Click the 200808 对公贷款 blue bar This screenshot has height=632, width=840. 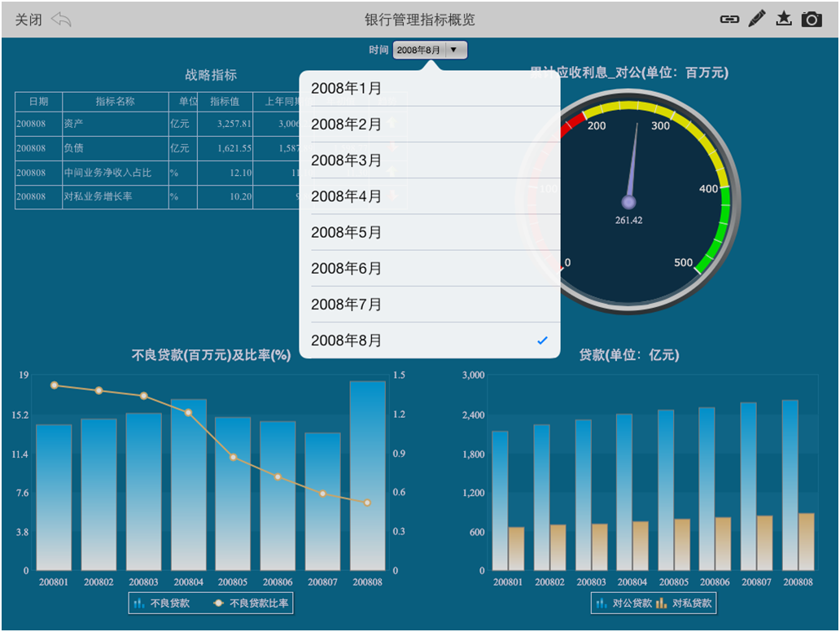pyautogui.click(x=790, y=485)
